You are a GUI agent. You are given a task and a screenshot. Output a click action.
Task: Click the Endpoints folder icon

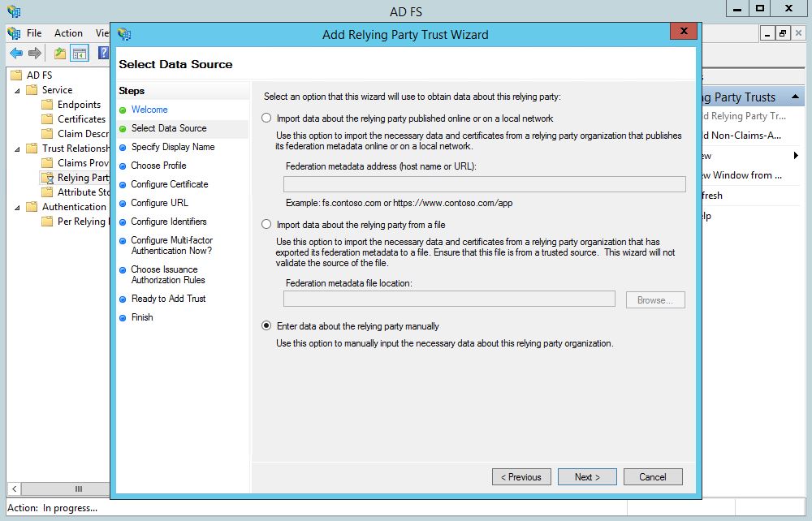pyautogui.click(x=48, y=105)
